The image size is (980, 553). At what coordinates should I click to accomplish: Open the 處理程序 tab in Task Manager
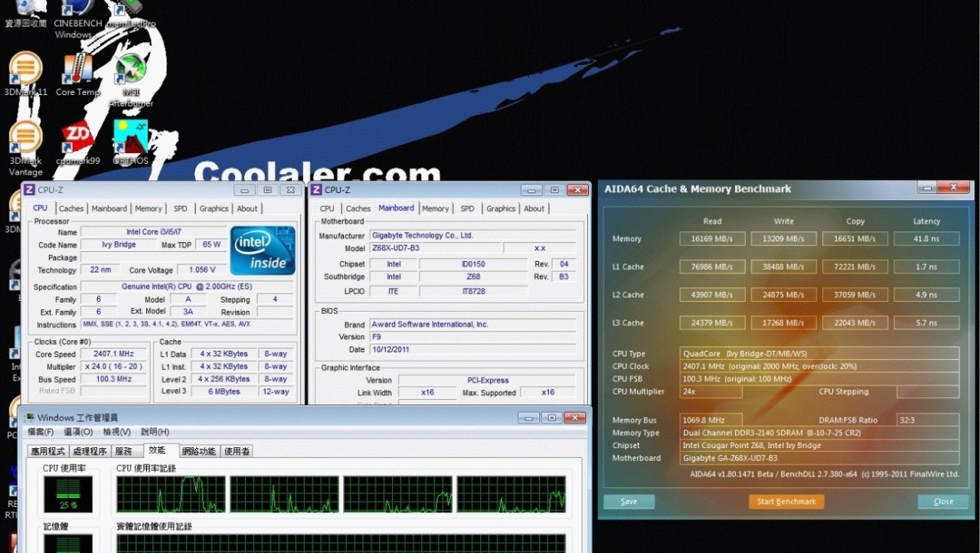tap(90, 451)
